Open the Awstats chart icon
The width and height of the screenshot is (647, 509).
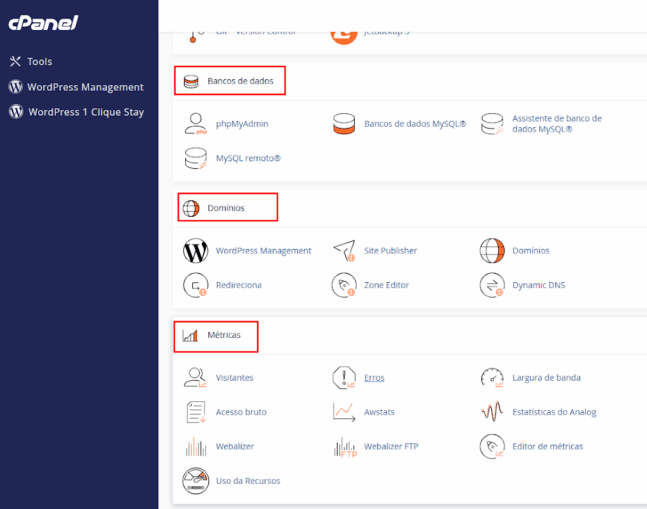(344, 411)
